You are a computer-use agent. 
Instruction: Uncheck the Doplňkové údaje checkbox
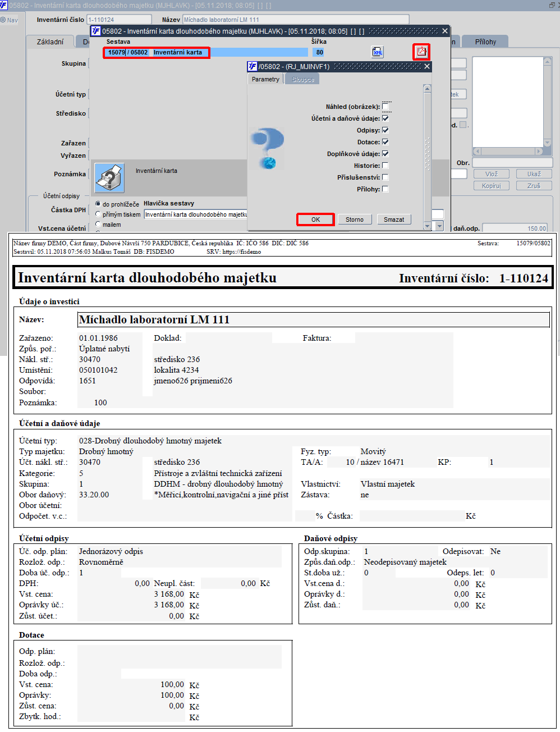[385, 154]
